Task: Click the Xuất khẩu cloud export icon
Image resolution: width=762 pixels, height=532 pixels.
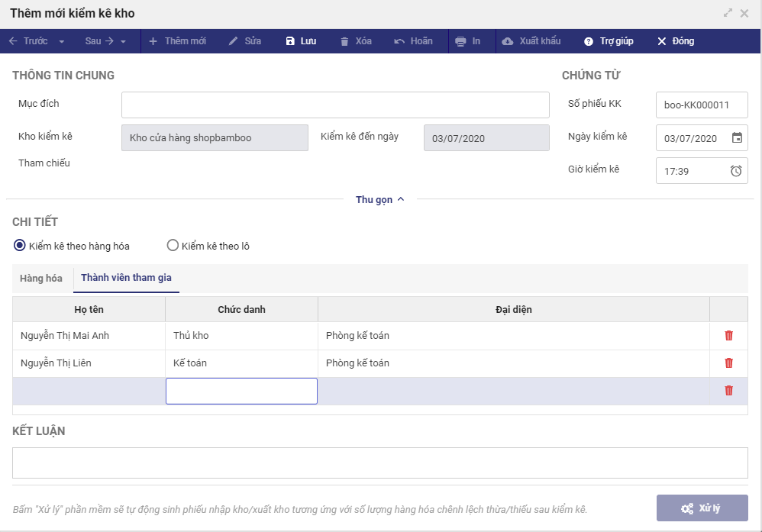Action: [x=508, y=41]
